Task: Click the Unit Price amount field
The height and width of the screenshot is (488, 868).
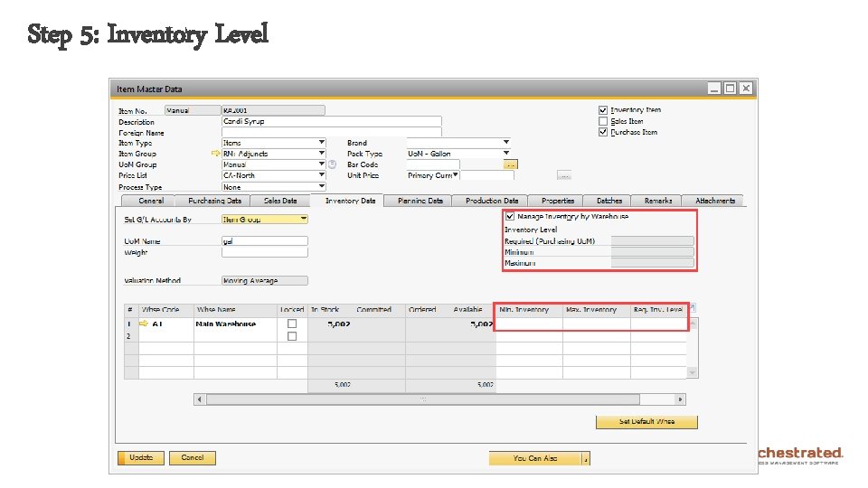Action: [x=487, y=175]
